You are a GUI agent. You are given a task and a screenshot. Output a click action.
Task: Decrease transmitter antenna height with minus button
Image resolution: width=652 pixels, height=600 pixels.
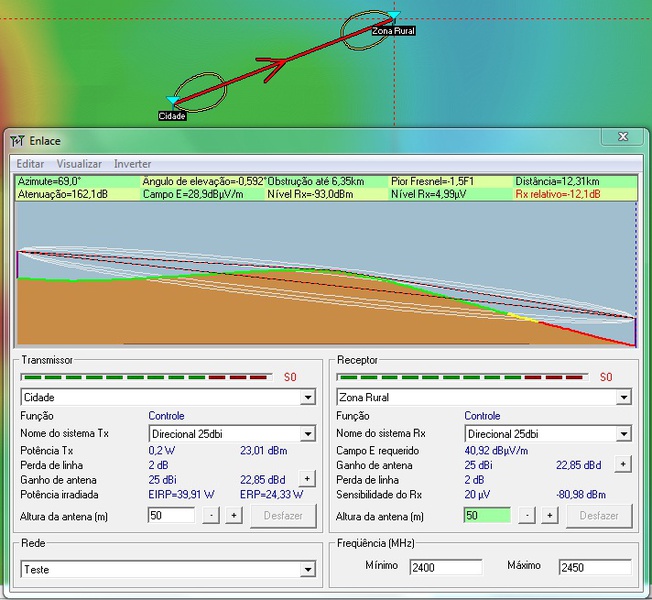[x=211, y=516]
